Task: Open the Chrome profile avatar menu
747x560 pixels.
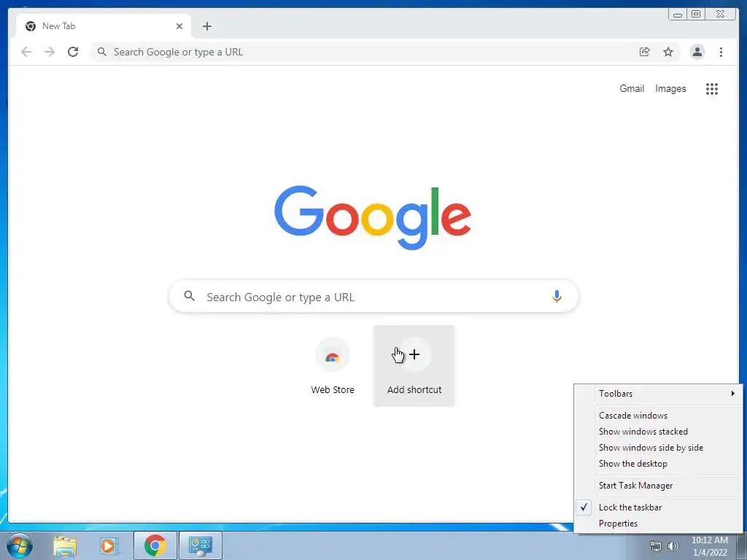Action: click(x=697, y=52)
